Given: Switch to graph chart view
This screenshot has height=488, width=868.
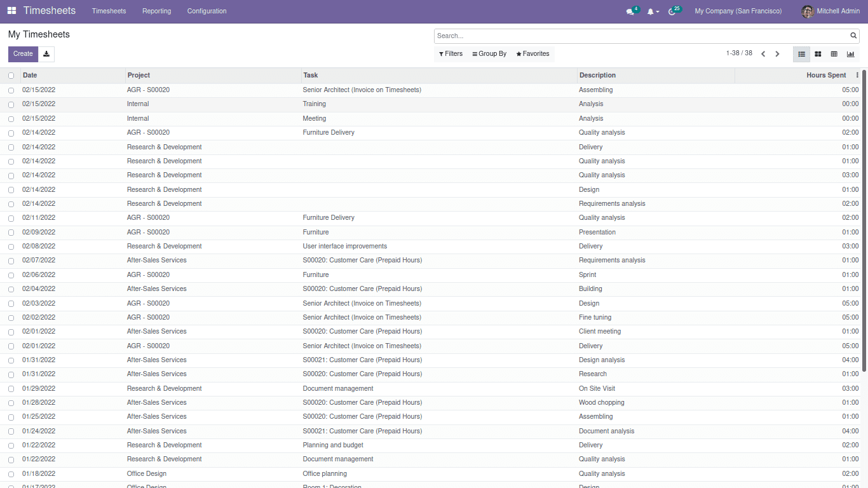Looking at the screenshot, I should 850,54.
